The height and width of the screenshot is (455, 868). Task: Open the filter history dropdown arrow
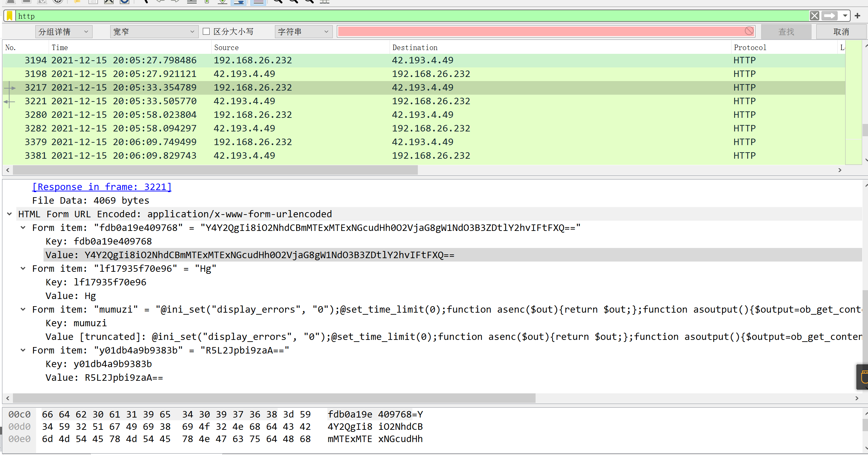coord(845,16)
